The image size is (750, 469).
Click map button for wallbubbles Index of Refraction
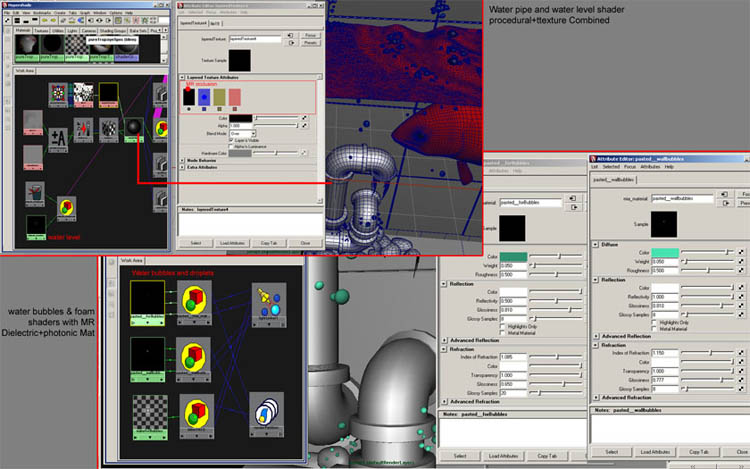pos(741,352)
